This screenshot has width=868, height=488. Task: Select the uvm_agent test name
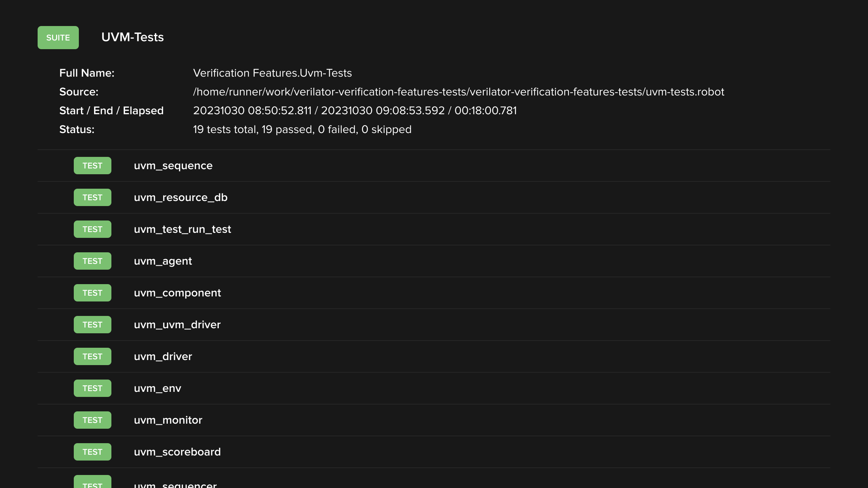tap(163, 261)
